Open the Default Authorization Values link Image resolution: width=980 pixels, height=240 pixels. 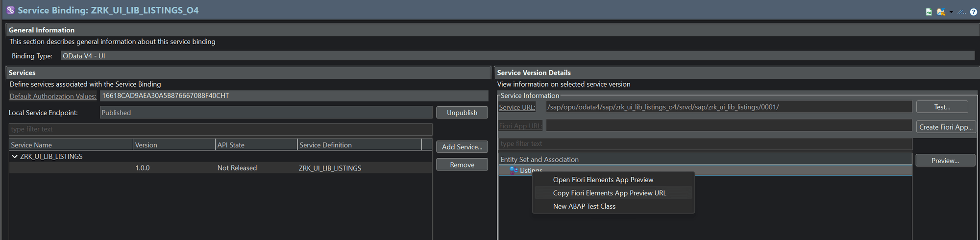[x=53, y=96]
